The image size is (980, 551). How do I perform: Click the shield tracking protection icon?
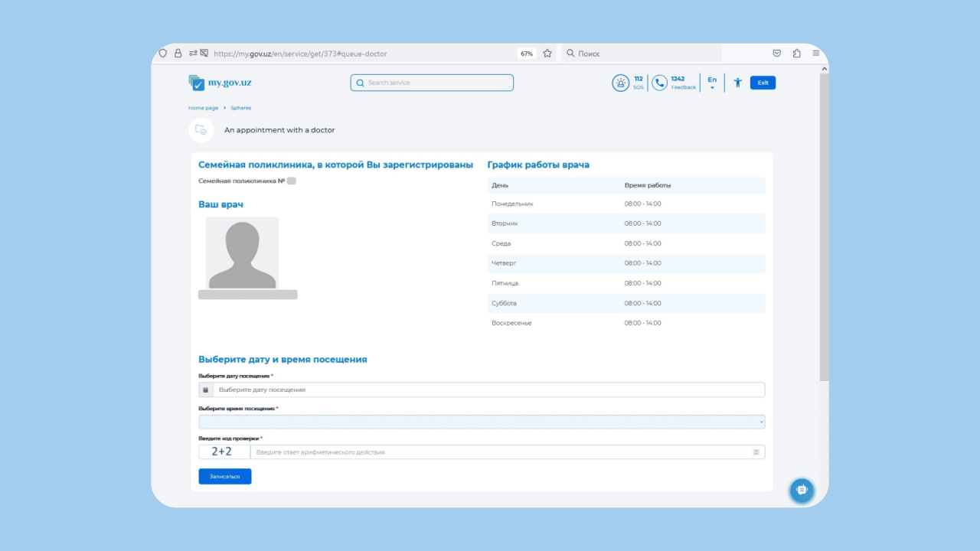pos(162,54)
